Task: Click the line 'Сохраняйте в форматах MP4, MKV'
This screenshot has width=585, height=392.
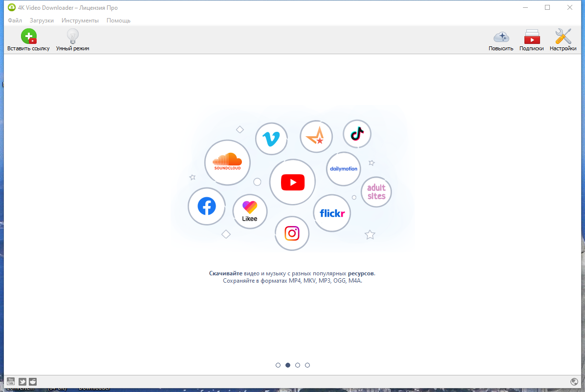Action: pyautogui.click(x=270, y=281)
